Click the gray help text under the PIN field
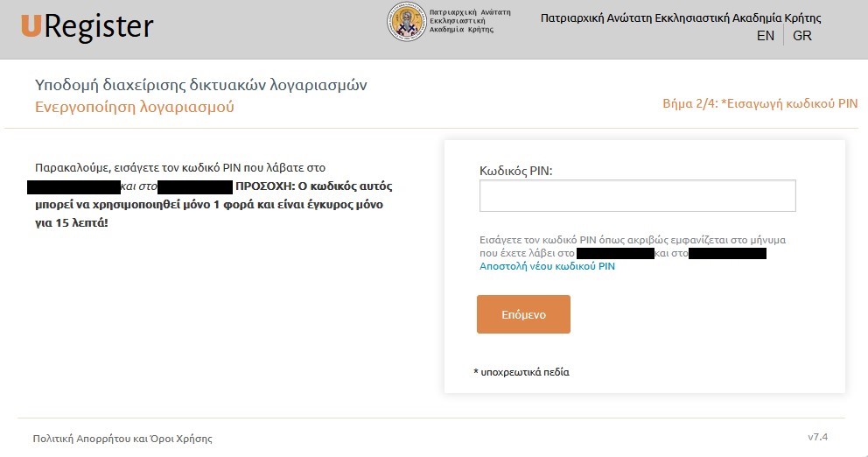The image size is (868, 457). [632, 247]
